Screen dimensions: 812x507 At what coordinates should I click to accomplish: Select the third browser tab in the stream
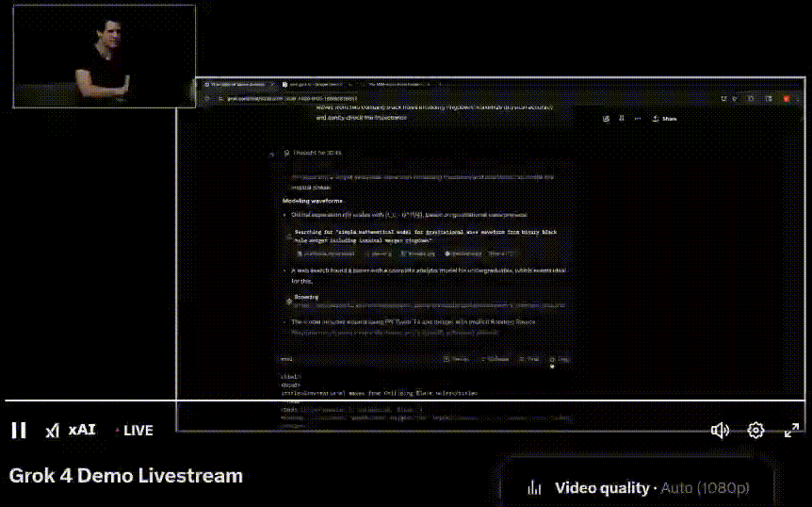click(x=398, y=84)
